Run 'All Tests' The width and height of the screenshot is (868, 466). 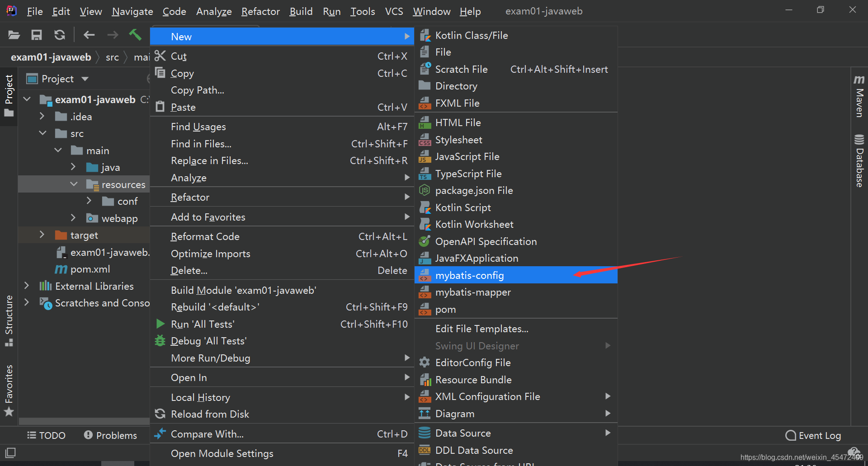282,324
